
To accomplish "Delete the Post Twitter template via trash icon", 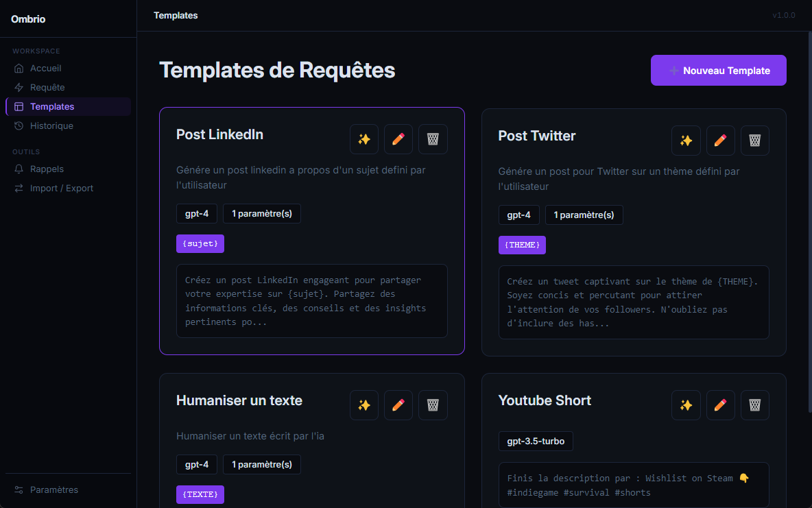I will click(754, 141).
